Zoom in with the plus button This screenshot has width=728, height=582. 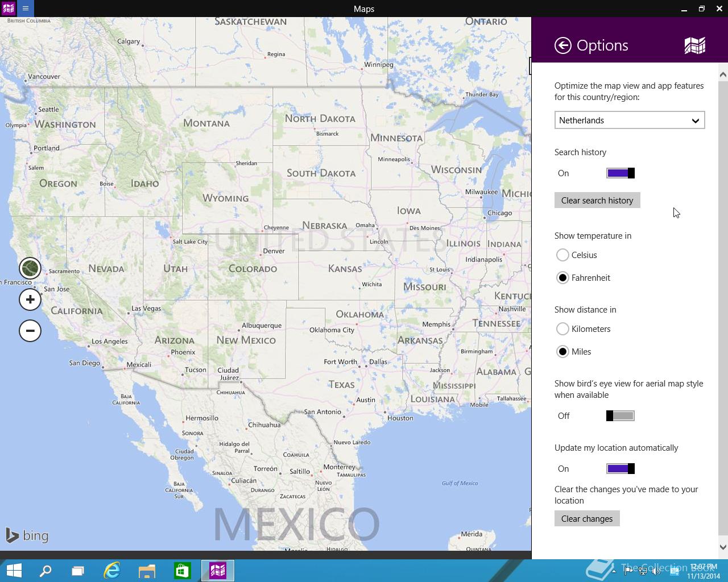[x=30, y=300]
